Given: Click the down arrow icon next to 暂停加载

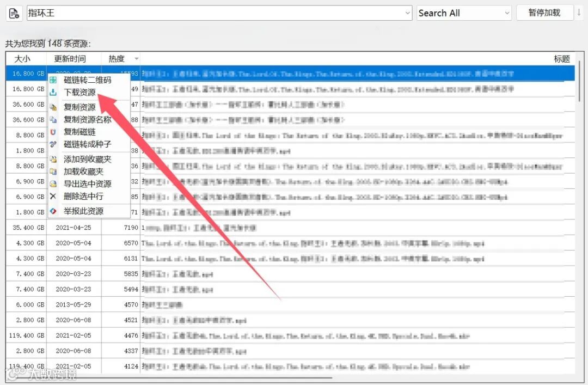Looking at the screenshot, I should coord(579,13).
